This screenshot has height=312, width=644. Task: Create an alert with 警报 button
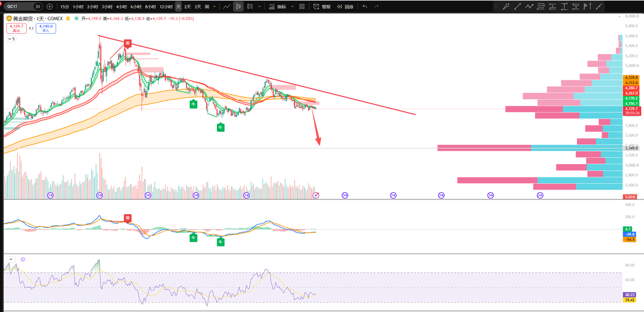point(322,6)
